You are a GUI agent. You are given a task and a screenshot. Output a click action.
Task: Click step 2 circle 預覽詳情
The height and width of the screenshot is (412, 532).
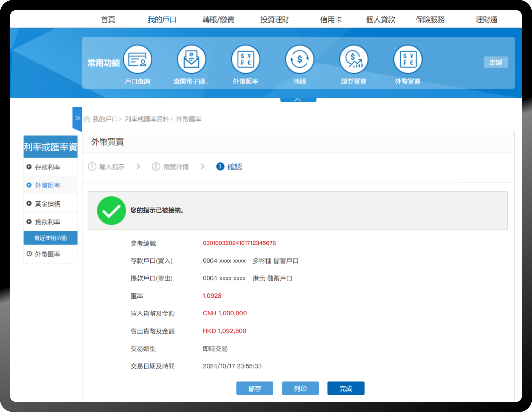click(156, 166)
